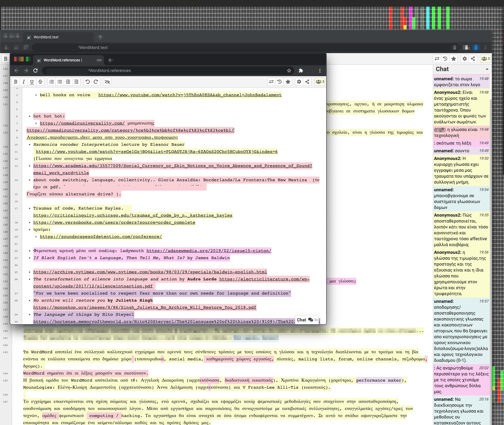Open the nomadicuniversality.com category link
The width and height of the screenshot is (504, 425).
pos(130,130)
